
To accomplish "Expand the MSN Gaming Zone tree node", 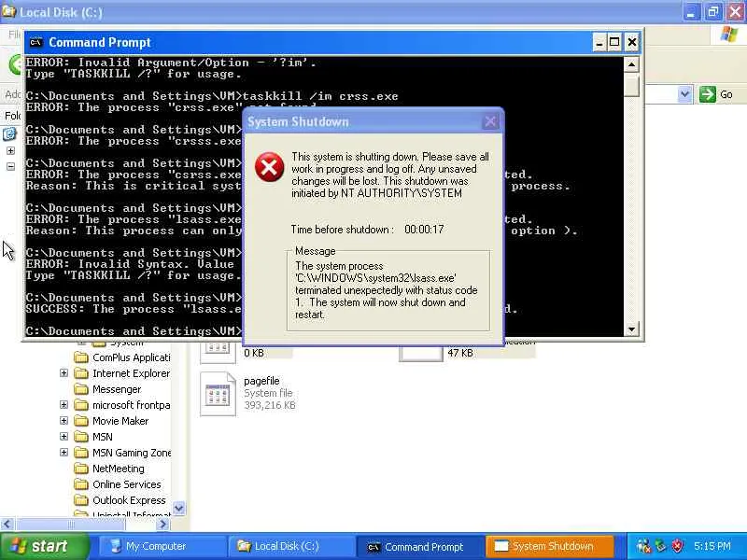I will (63, 453).
